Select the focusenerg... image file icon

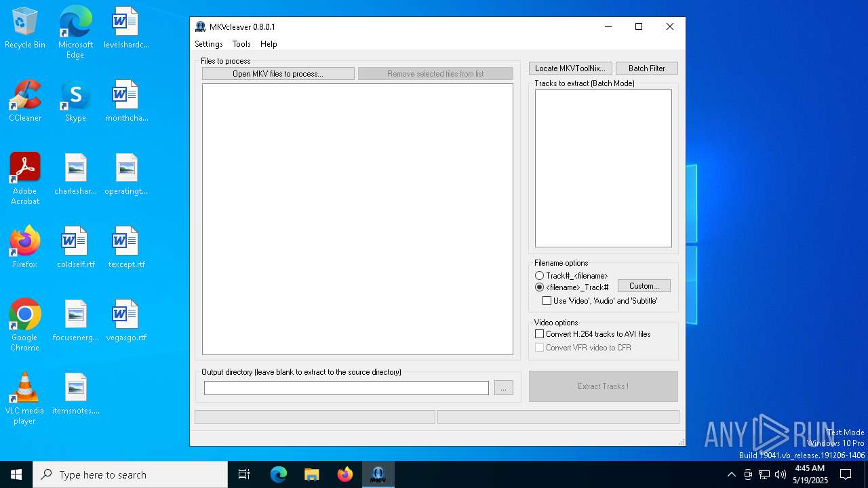pyautogui.click(x=75, y=321)
